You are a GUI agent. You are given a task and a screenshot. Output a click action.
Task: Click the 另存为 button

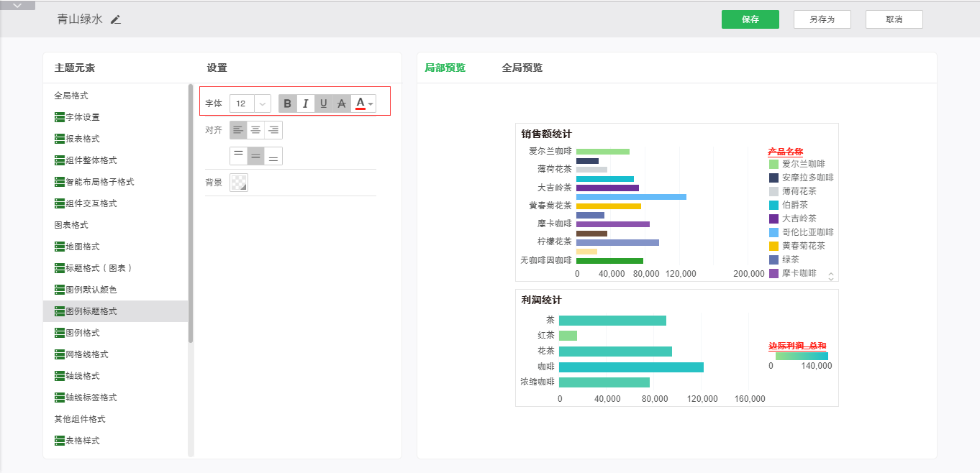click(x=822, y=19)
